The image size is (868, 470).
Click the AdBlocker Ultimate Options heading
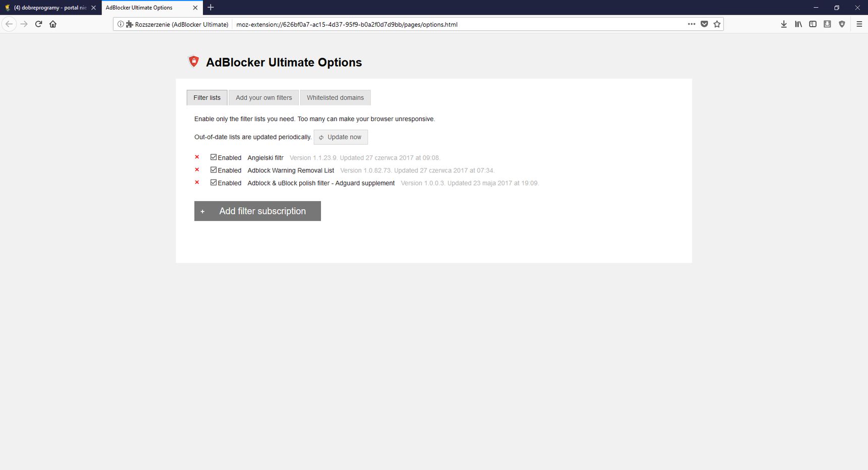(284, 63)
